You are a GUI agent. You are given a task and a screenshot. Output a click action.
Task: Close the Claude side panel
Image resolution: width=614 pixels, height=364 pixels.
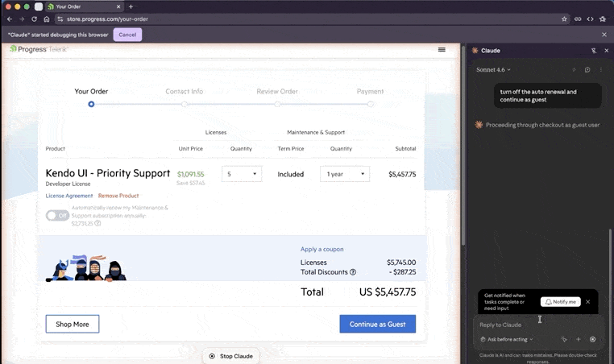[x=607, y=51]
